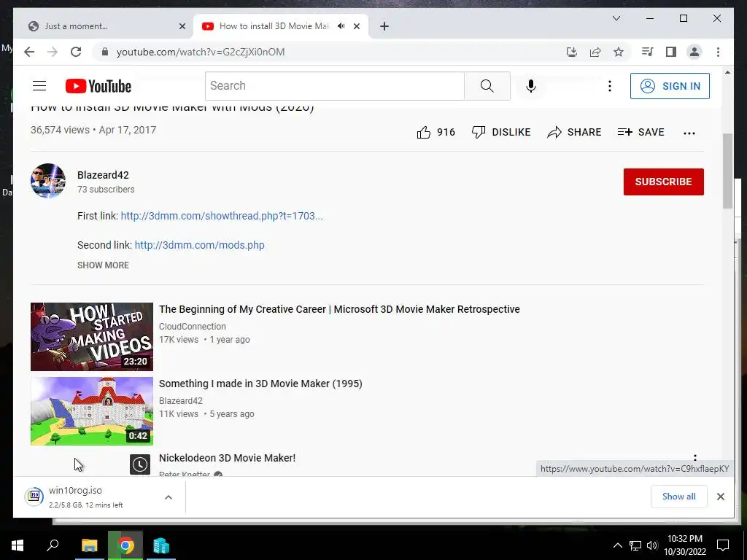Reload the page

(x=76, y=52)
